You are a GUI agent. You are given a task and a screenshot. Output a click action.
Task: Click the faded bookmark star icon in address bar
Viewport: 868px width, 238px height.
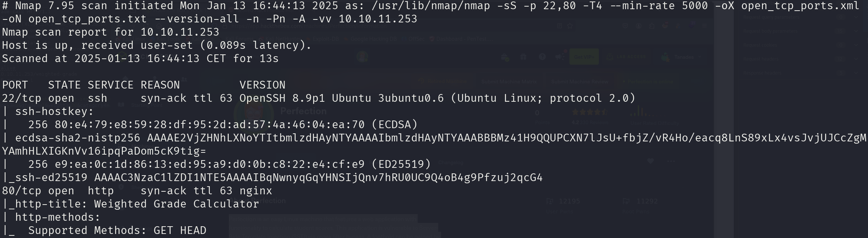(x=570, y=26)
